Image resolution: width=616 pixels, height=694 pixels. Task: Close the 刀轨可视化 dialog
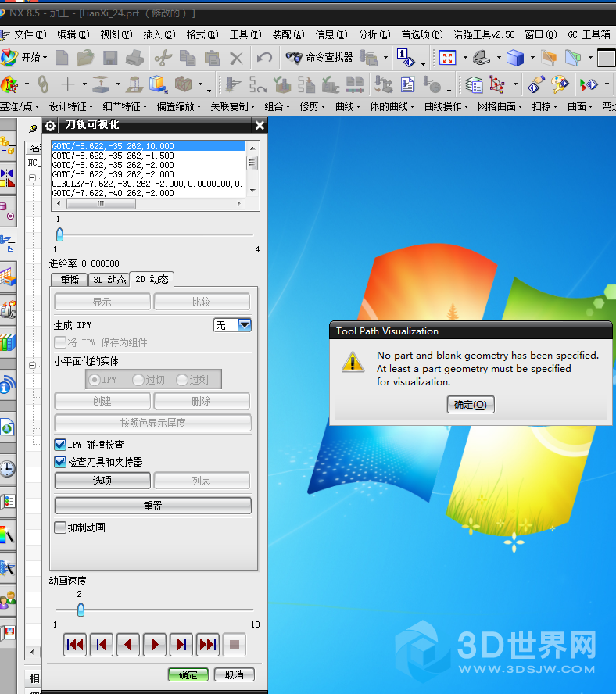(x=260, y=126)
